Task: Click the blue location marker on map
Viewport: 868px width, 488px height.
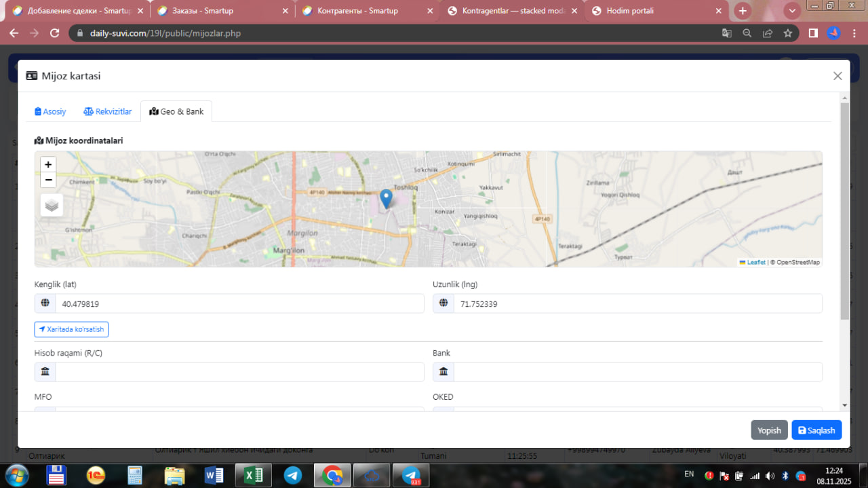Action: pos(386,199)
